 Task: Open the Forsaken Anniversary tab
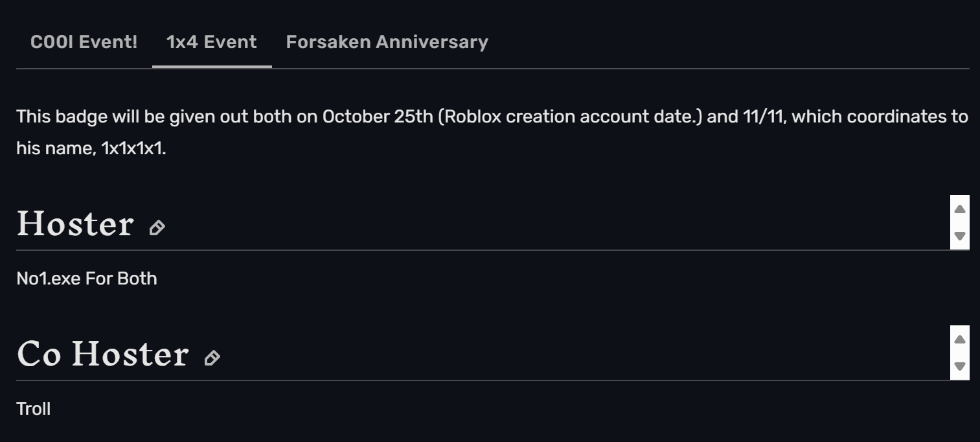coord(387,41)
